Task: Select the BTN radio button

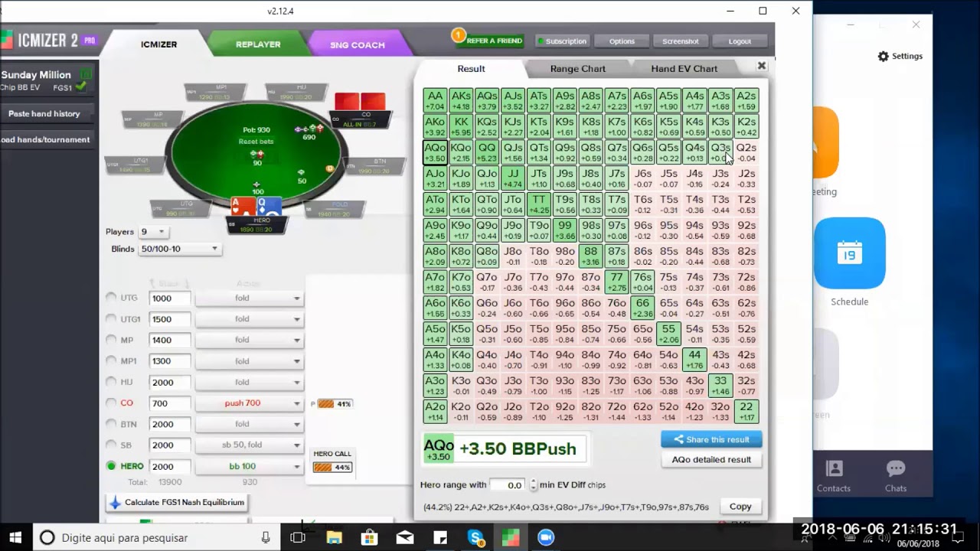Action: (112, 424)
